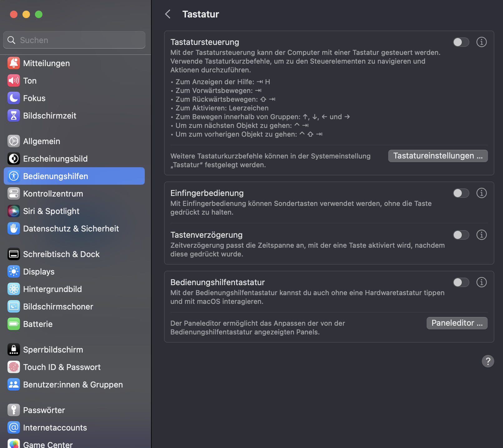Open Mitteilungen via its bell icon
503x448 pixels.
[x=14, y=63]
